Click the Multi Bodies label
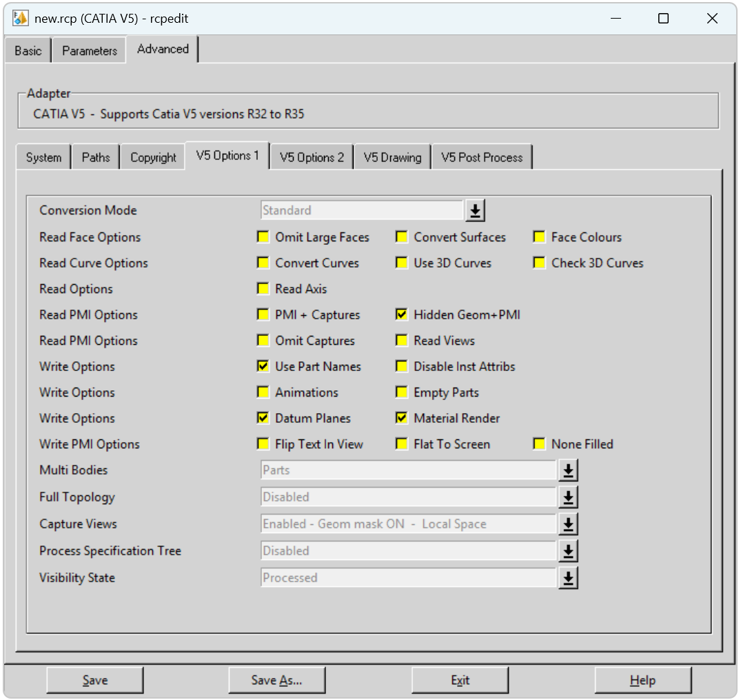 pyautogui.click(x=73, y=470)
